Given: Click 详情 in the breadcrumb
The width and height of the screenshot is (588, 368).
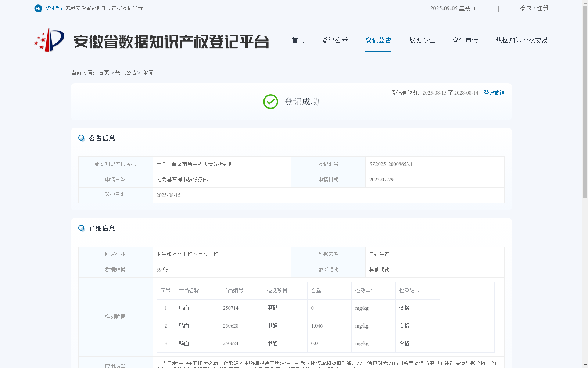Looking at the screenshot, I should click(147, 72).
